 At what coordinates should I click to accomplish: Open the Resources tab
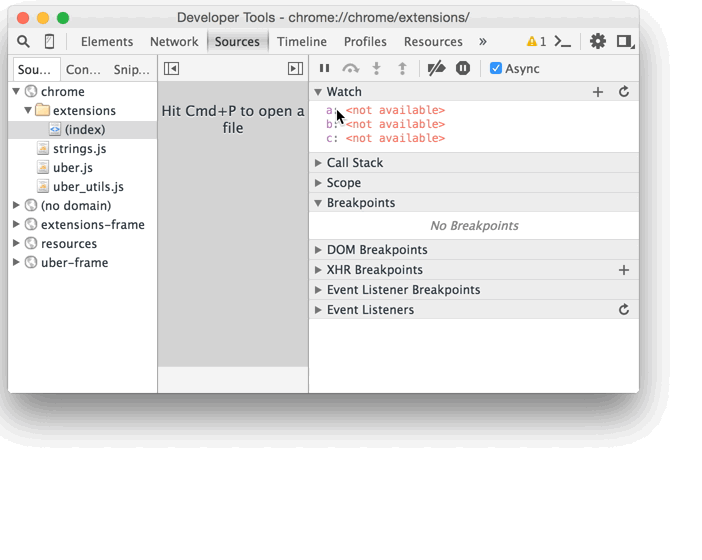[x=433, y=42]
